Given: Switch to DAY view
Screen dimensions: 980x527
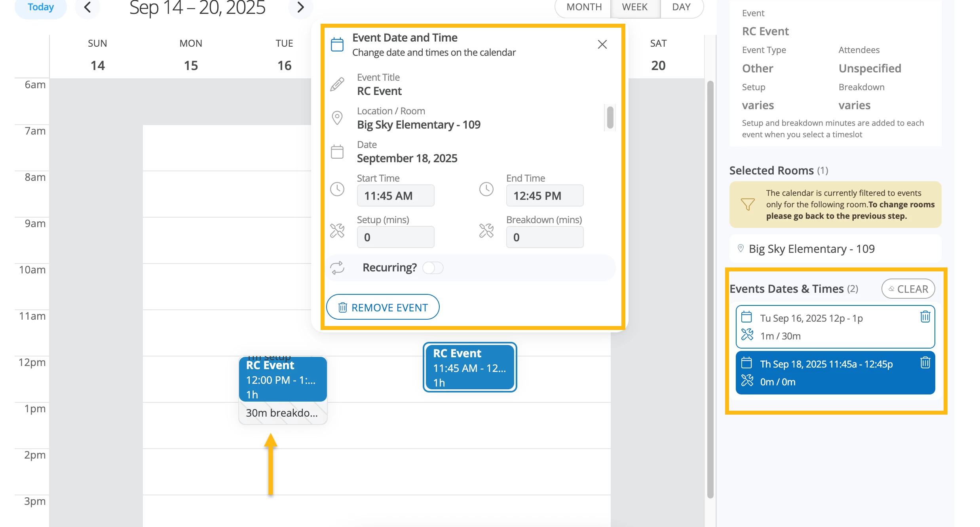Looking at the screenshot, I should point(681,7).
